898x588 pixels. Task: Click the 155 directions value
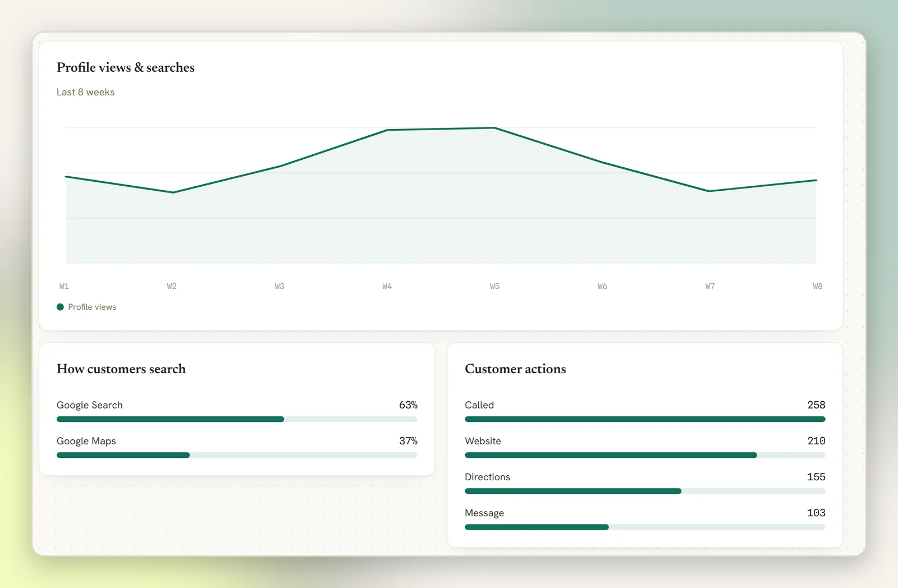pyautogui.click(x=816, y=477)
